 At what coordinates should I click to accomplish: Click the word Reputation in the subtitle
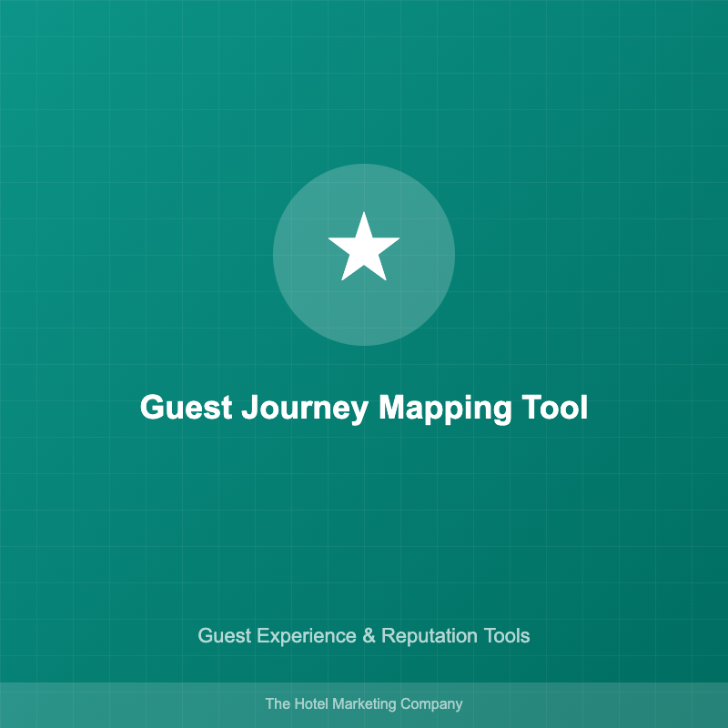[430, 636]
